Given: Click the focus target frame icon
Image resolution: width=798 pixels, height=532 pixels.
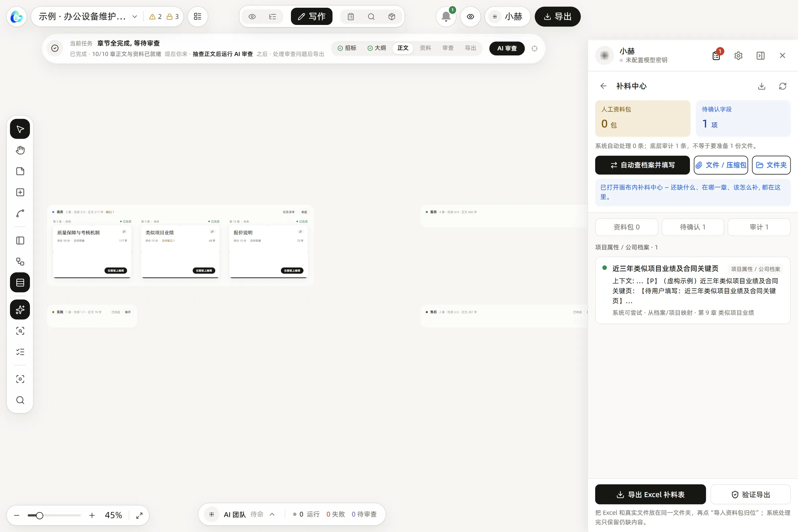Looking at the screenshot, I should 20,379.
